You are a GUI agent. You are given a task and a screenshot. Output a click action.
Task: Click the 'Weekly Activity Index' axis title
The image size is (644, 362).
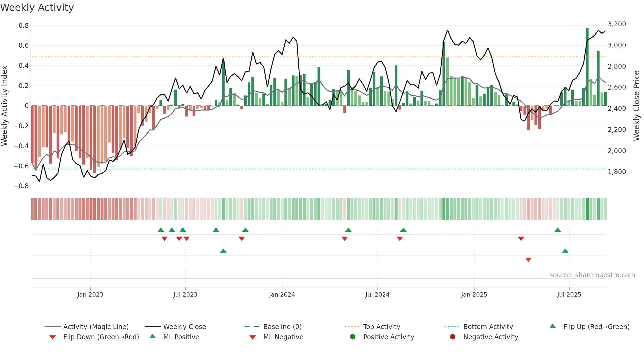tap(4, 106)
